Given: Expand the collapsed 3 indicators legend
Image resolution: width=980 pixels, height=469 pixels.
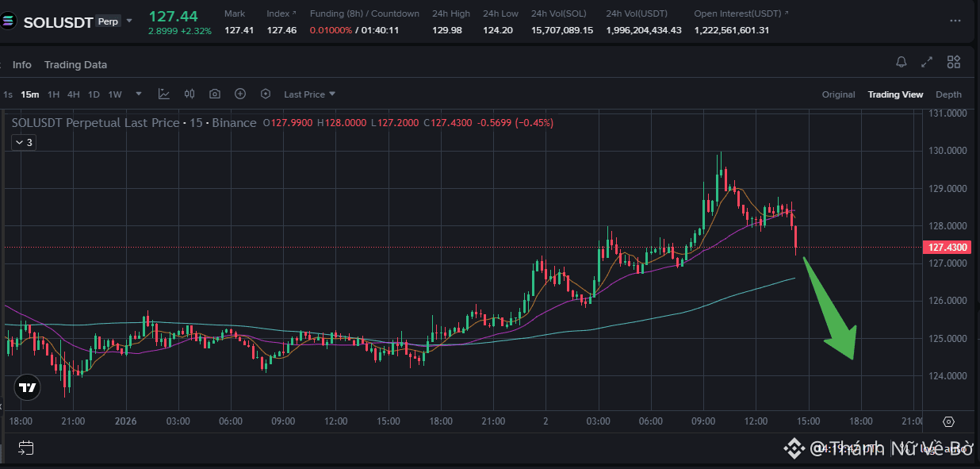Looking at the screenshot, I should tap(23, 143).
